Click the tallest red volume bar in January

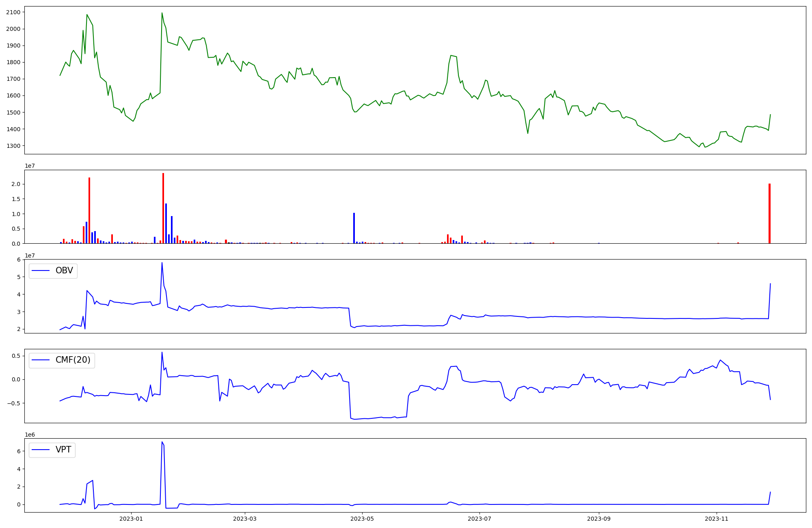(x=163, y=208)
